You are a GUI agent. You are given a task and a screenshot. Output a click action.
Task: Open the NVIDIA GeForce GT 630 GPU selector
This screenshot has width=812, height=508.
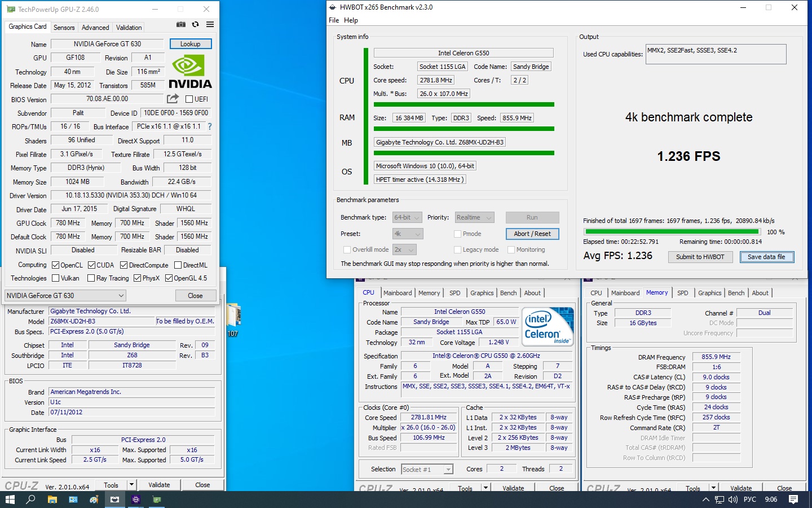pyautogui.click(x=65, y=295)
